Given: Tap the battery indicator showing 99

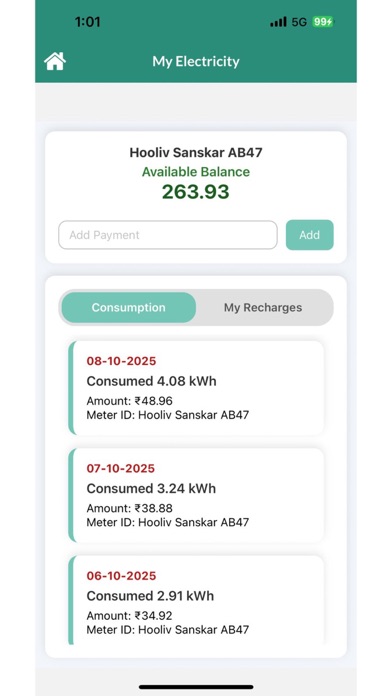Looking at the screenshot, I should 323,22.
